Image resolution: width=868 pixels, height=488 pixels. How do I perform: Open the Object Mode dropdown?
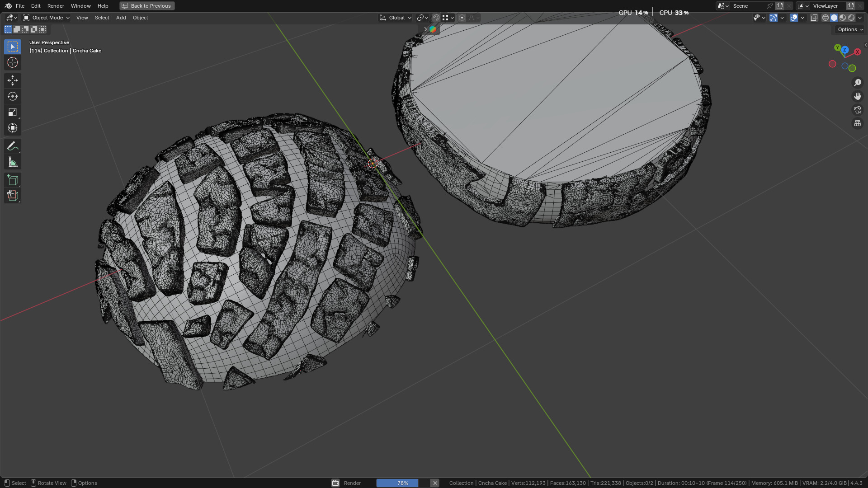(47, 18)
